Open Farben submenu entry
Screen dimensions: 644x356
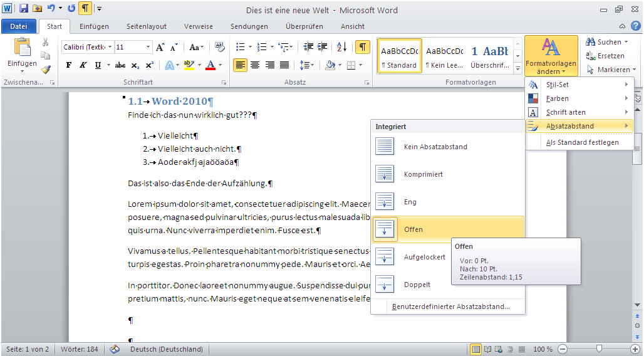point(579,98)
